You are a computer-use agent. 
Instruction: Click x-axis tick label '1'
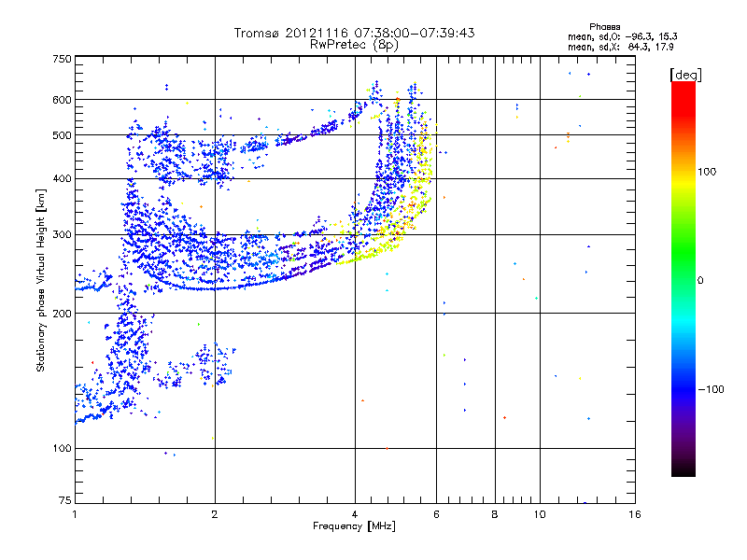coord(75,514)
